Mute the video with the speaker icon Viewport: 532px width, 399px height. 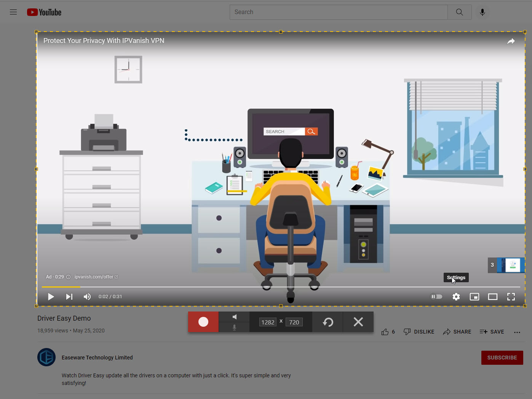pyautogui.click(x=87, y=297)
